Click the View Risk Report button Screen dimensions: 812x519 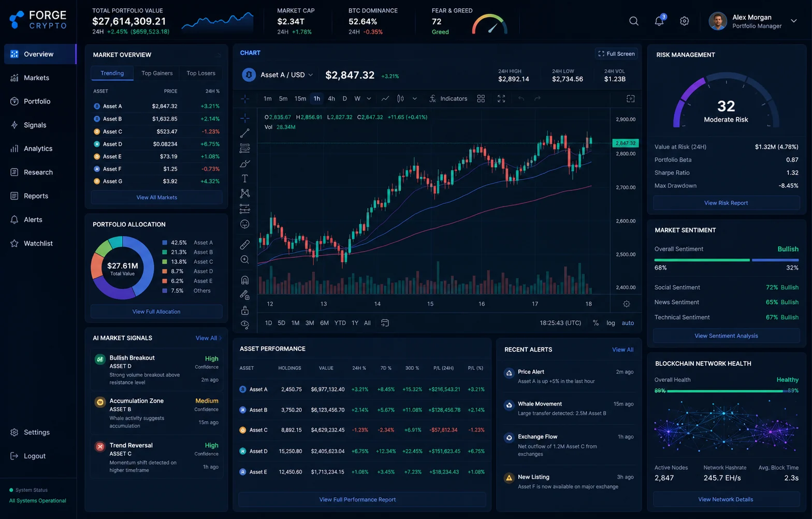(726, 203)
